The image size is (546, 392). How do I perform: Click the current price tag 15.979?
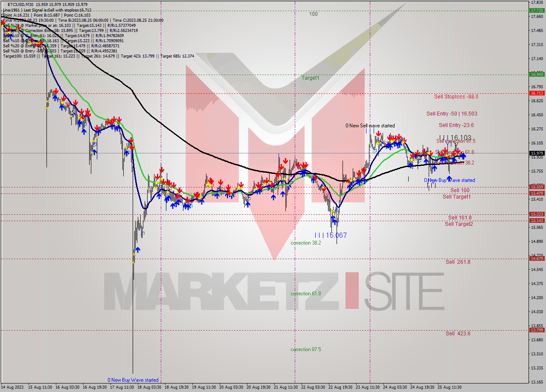[536, 153]
